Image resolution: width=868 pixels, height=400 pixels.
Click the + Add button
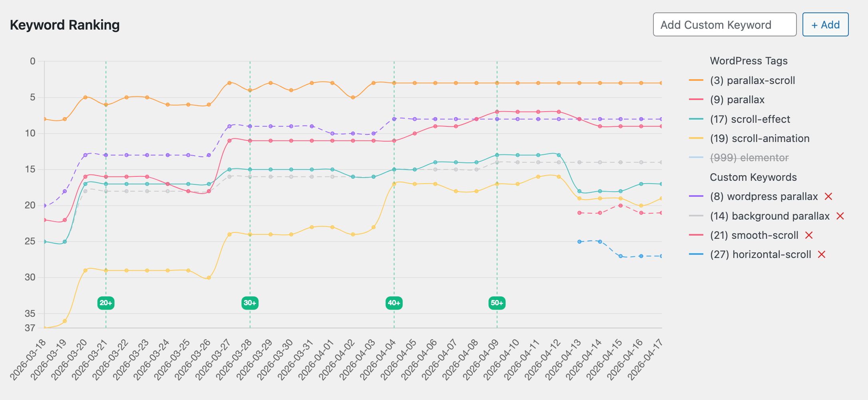[826, 24]
